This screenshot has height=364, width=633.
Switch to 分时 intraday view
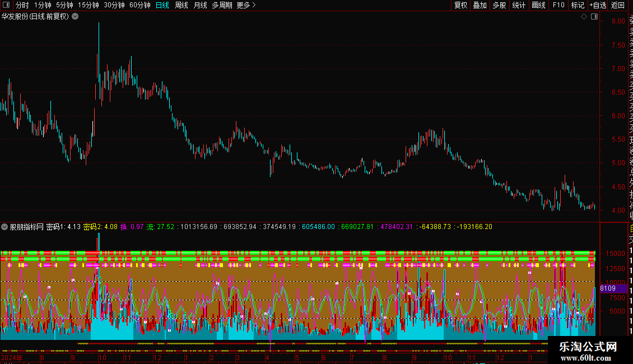pyautogui.click(x=22, y=5)
